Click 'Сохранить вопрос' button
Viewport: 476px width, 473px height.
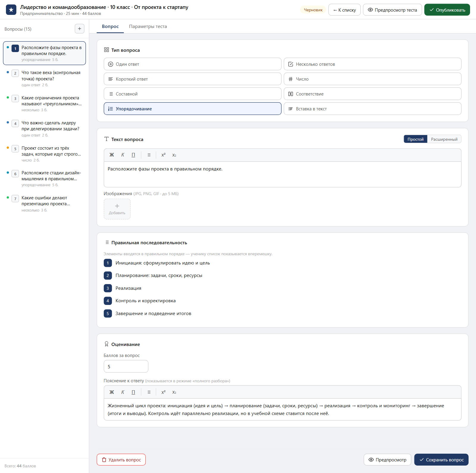tap(441, 460)
